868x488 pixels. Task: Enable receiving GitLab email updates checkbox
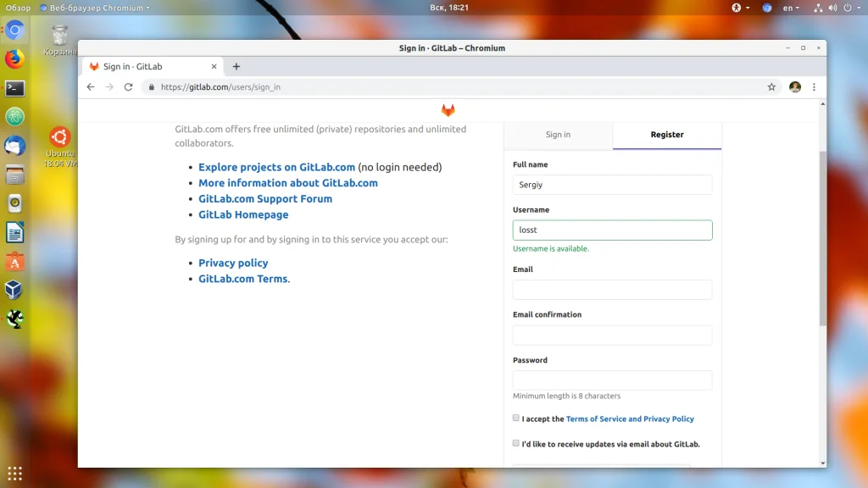[516, 443]
